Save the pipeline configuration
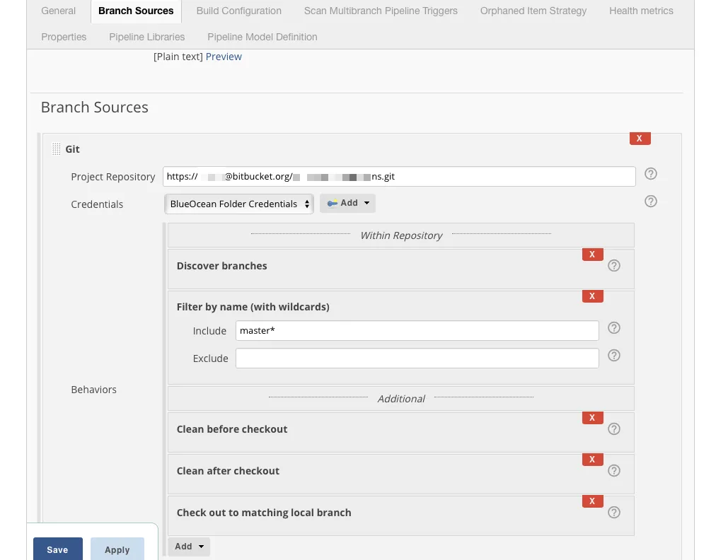The image size is (728, 560). click(x=57, y=549)
